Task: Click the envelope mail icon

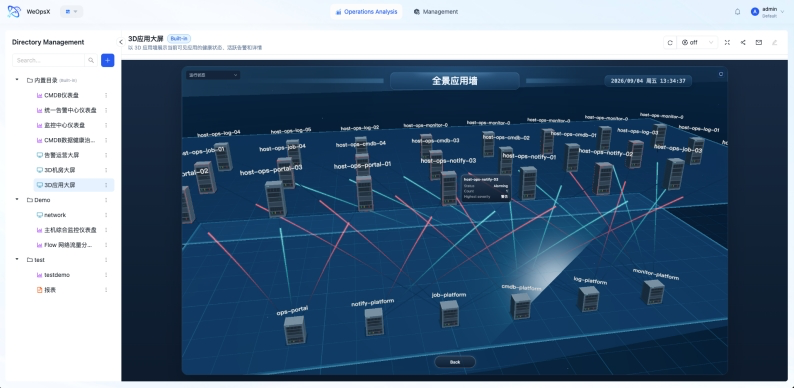Action: (x=759, y=43)
